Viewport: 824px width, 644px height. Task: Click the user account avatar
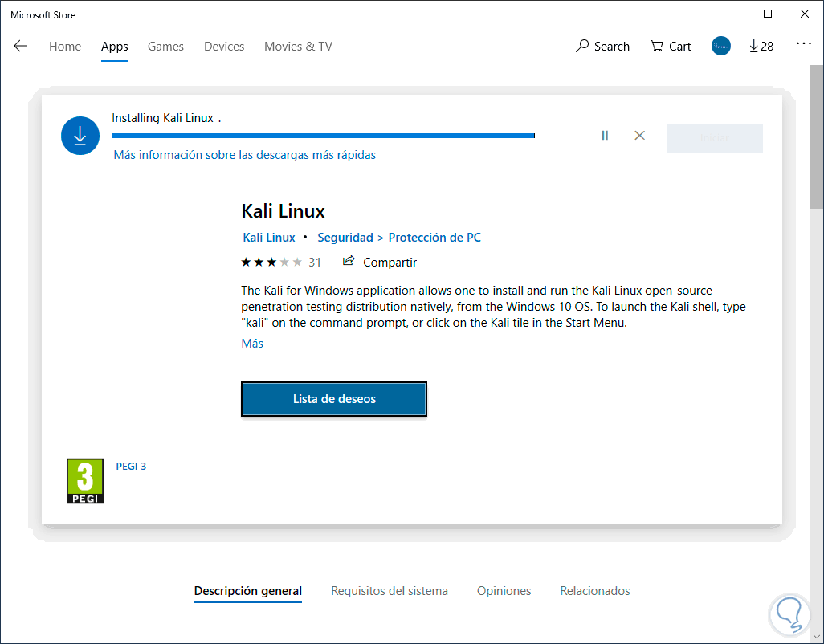[720, 46]
